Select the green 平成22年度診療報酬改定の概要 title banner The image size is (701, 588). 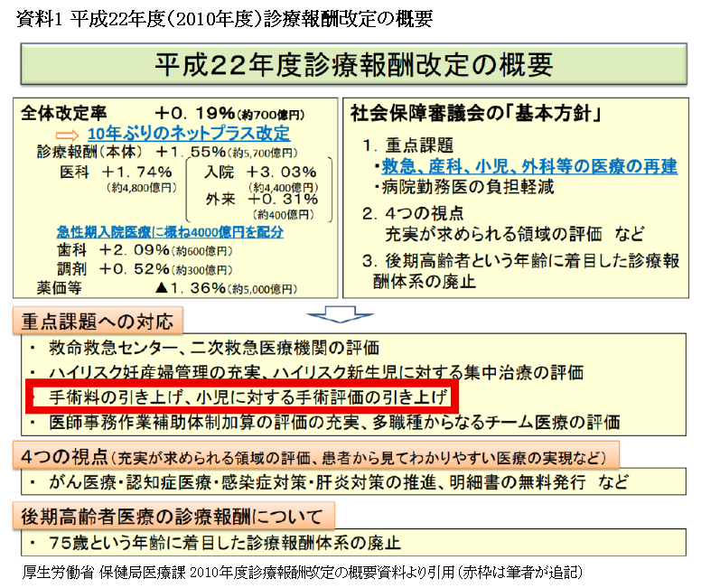[352, 66]
